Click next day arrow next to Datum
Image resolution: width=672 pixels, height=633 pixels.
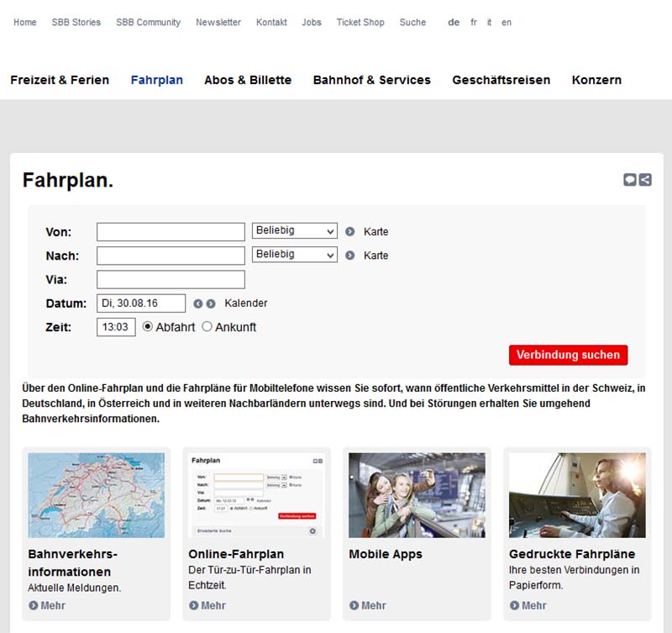(211, 303)
